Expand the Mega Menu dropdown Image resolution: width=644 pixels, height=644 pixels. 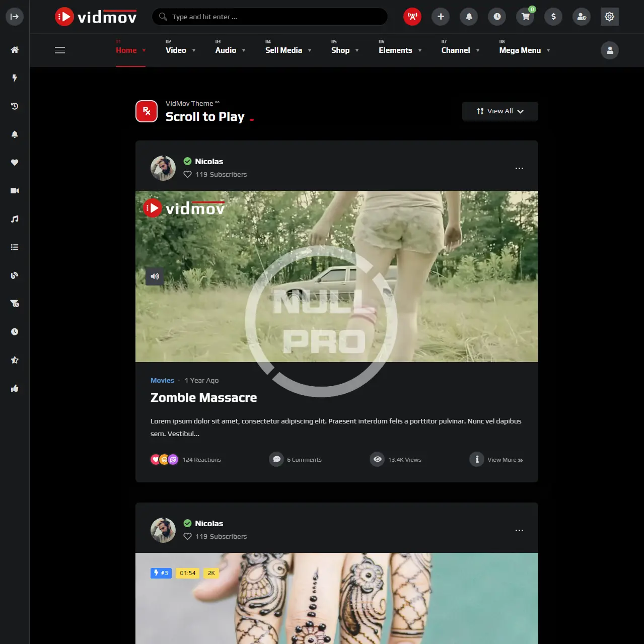[524, 50]
